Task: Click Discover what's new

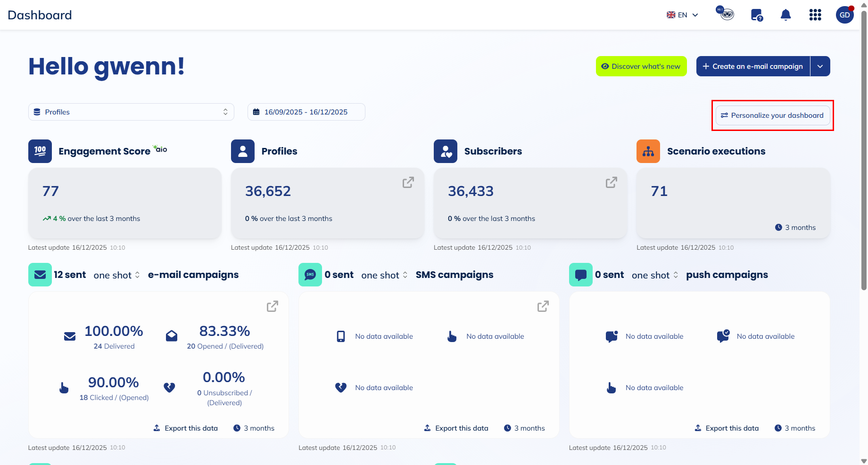Action: 641,66
